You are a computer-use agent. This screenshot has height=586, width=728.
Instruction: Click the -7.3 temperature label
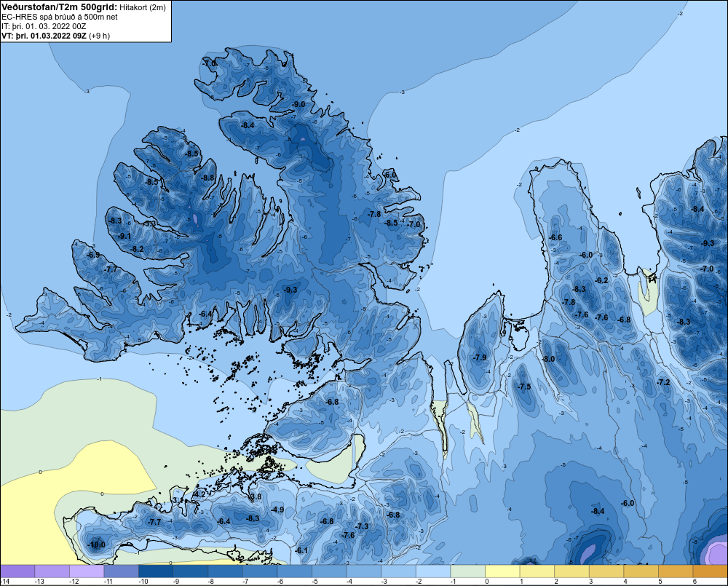pos(362,526)
